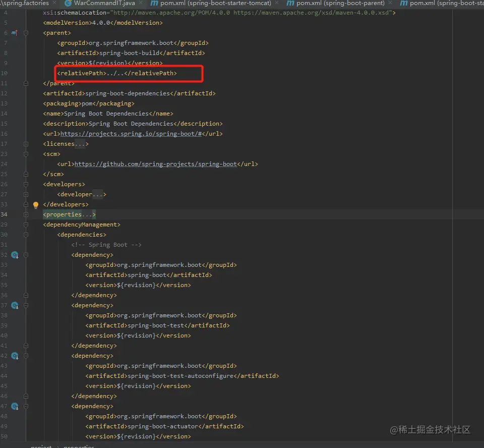This screenshot has width=484, height=448.
Task: Close the WarCommandIT.java tab
Action: 141,3
